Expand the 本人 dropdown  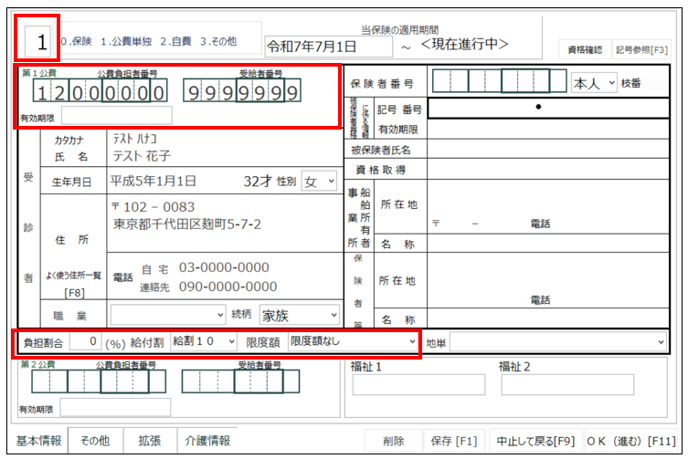[x=593, y=83]
